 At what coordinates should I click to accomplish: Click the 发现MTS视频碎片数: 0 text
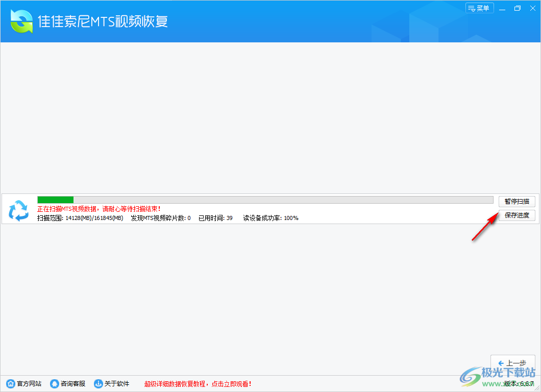(160, 218)
